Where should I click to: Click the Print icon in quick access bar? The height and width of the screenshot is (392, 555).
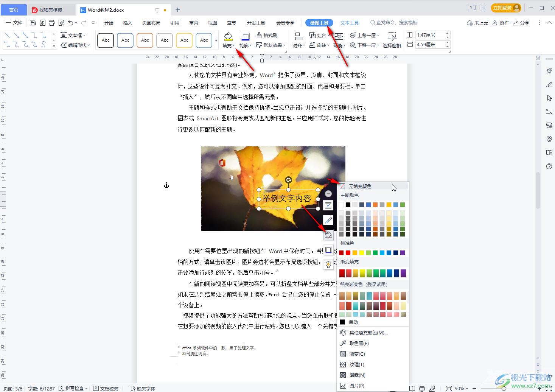52,23
